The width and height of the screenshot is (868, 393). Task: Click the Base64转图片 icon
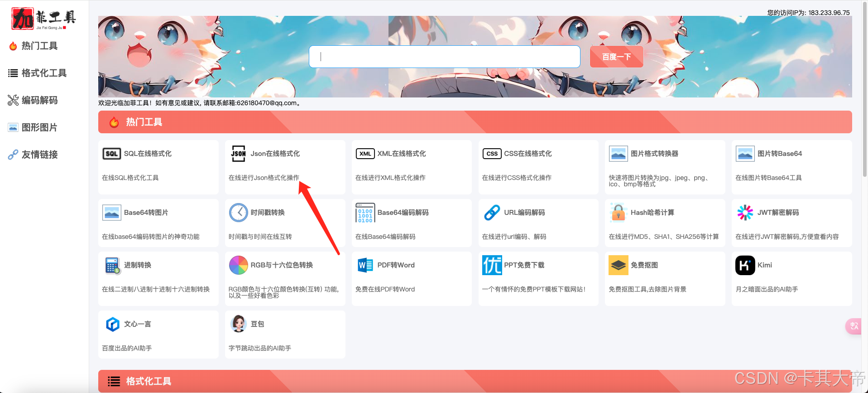pyautogui.click(x=111, y=213)
